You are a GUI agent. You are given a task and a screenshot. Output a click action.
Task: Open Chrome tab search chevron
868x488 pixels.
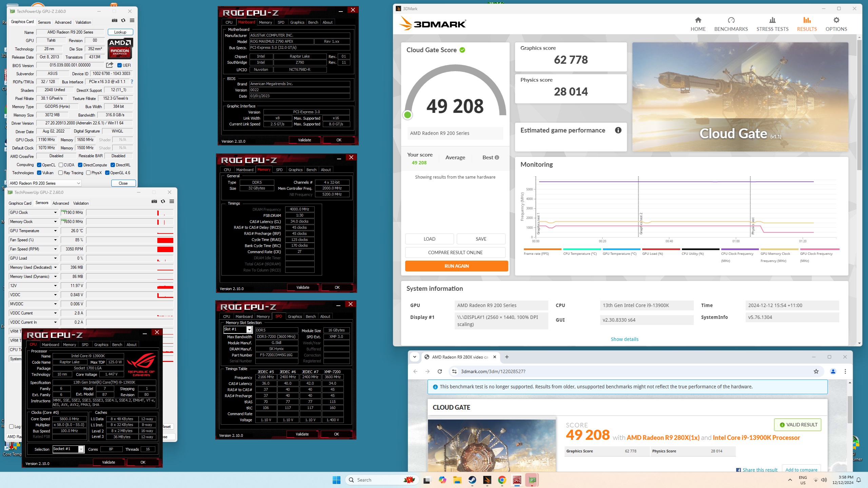[415, 357]
